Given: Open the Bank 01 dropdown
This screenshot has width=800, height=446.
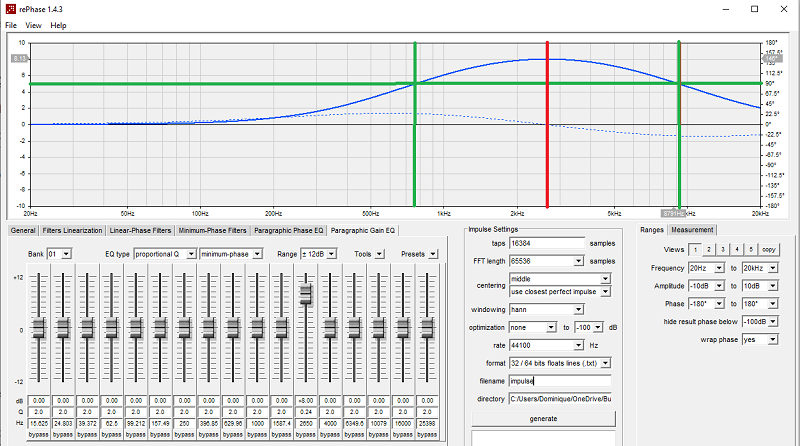Looking at the screenshot, I should click(66, 254).
